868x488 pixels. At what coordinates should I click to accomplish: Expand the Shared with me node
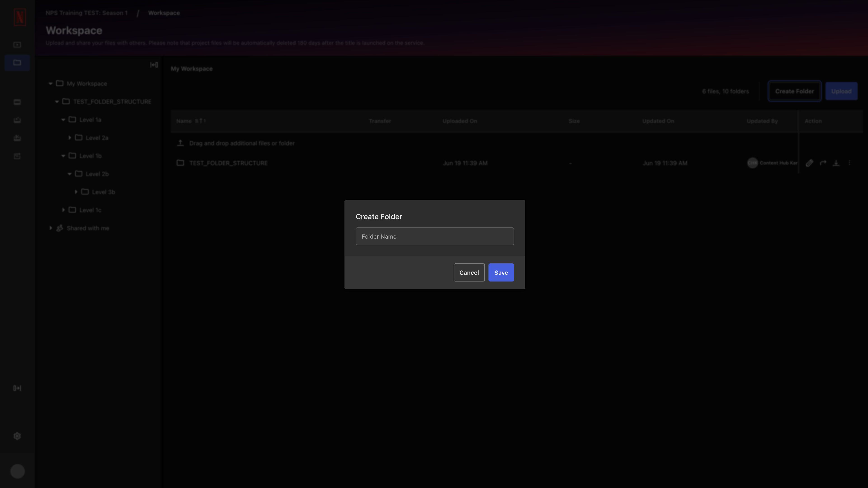[51, 228]
